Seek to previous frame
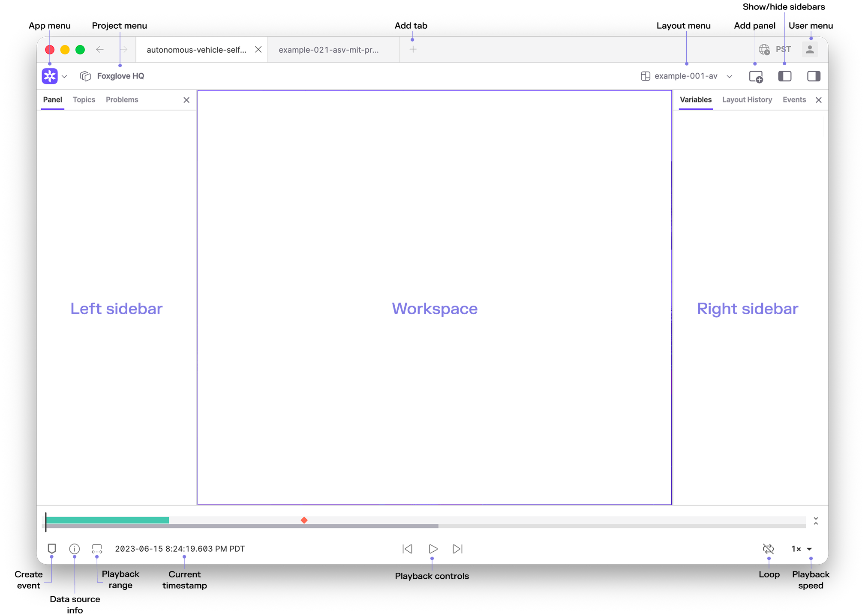 coord(407,549)
